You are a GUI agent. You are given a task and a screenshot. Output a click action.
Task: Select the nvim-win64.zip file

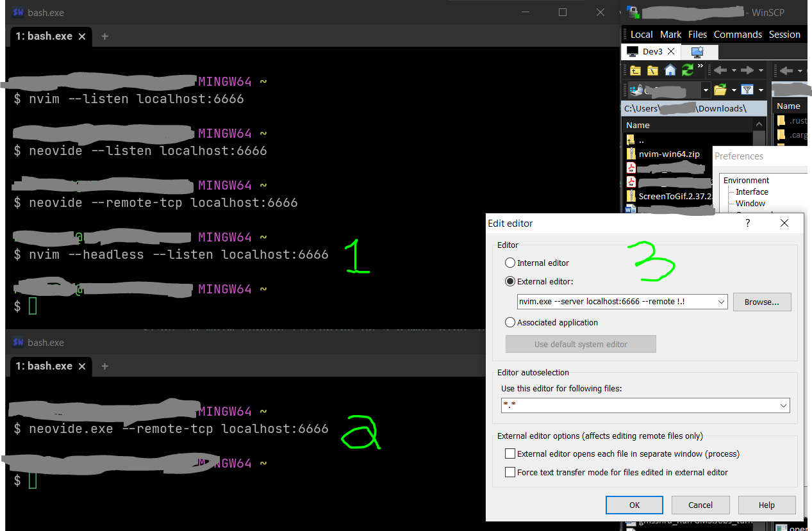click(669, 154)
